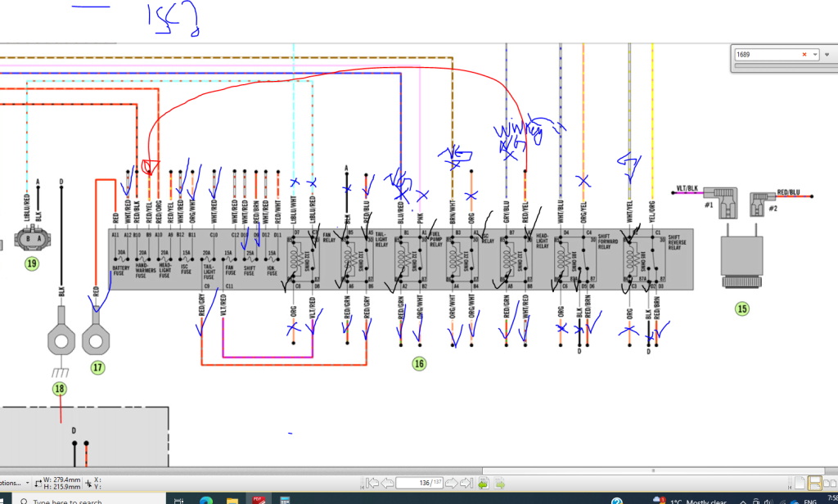Go to the previous page
This screenshot has width=838, height=504.
(x=388, y=484)
